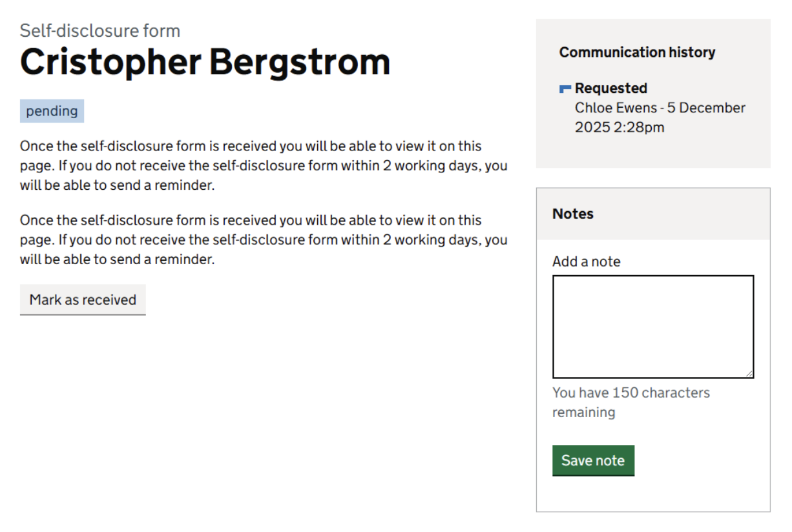Viewport: 792px width, 532px height.
Task: Click the blue flag icon beside Requested
Action: 565,88
